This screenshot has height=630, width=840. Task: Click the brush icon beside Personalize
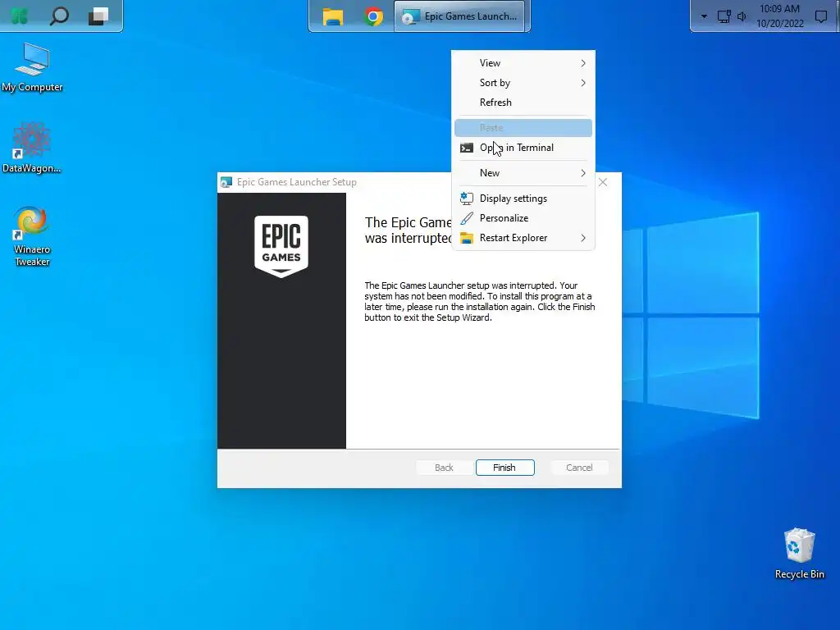click(x=467, y=218)
